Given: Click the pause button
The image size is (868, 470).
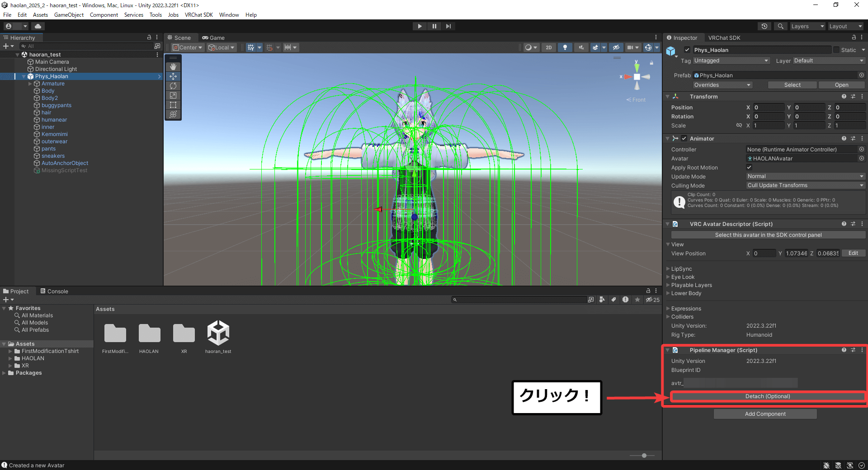Looking at the screenshot, I should [x=434, y=26].
